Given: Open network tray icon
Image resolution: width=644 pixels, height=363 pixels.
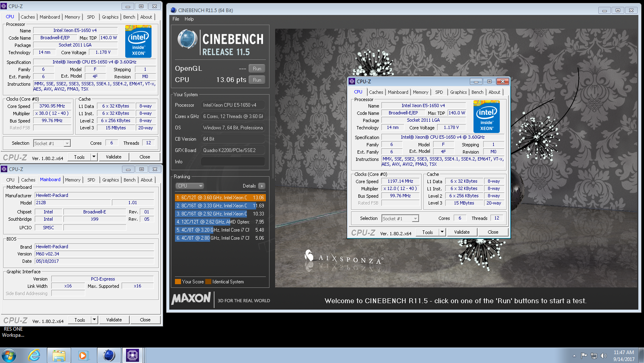Looking at the screenshot, I should click(x=593, y=356).
